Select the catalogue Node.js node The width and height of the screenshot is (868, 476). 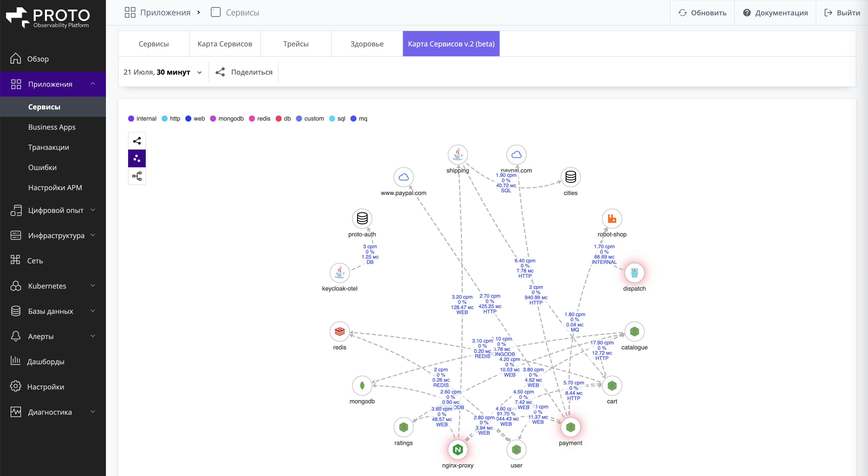[634, 331]
